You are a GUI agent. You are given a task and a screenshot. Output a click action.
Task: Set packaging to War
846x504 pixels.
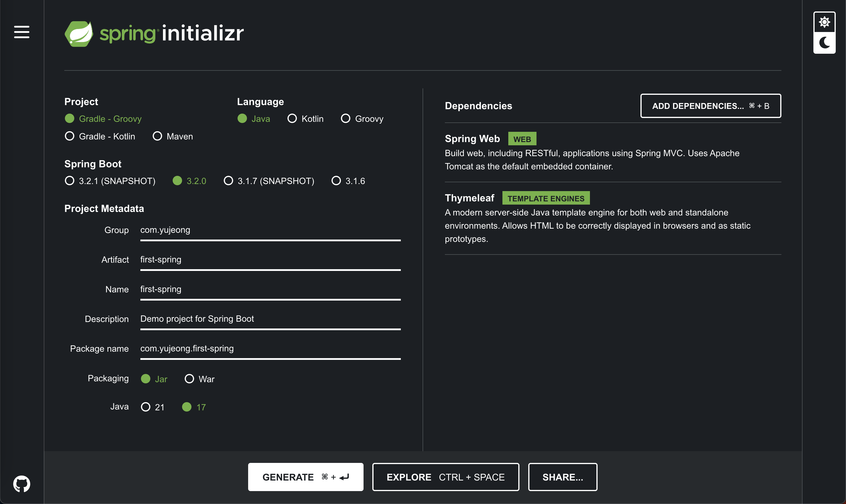coord(189,379)
